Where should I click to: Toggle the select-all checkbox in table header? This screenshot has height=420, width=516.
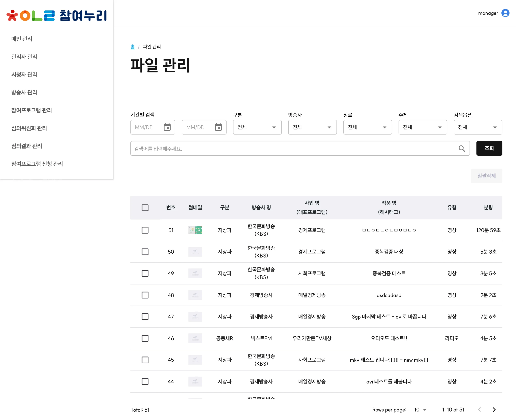[x=145, y=208]
